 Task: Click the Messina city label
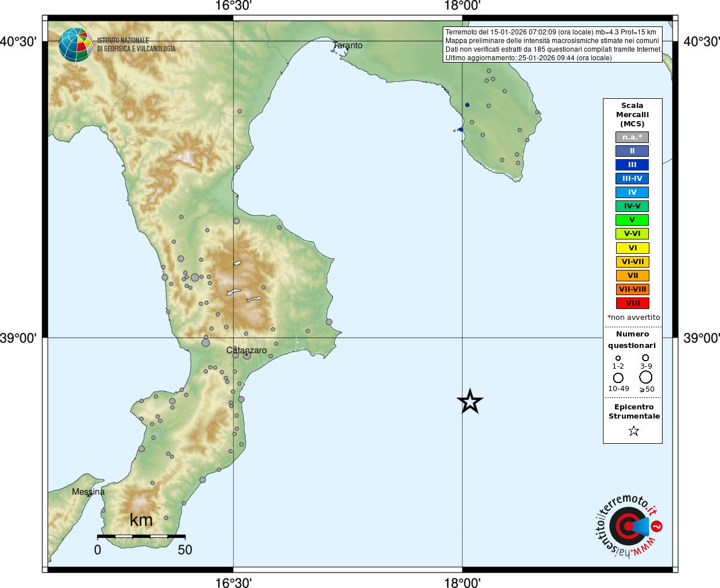88,492
